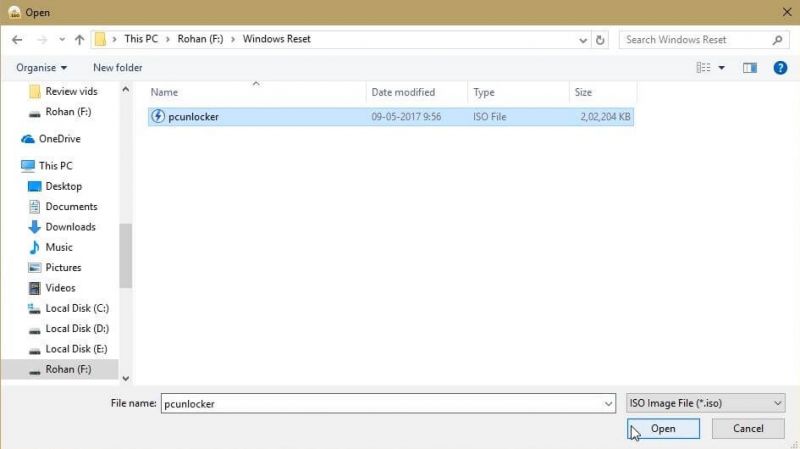The width and height of the screenshot is (800, 449).
Task: Click the search magnifier icon
Action: pos(777,40)
